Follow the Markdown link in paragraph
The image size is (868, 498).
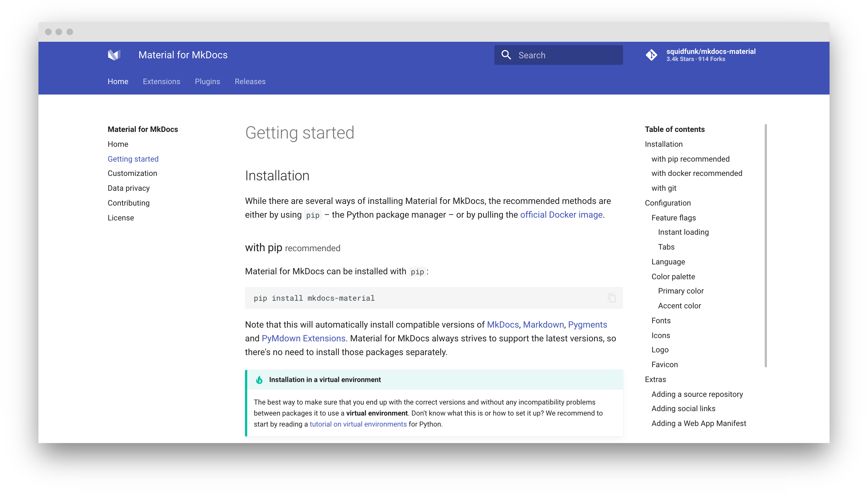tap(543, 325)
